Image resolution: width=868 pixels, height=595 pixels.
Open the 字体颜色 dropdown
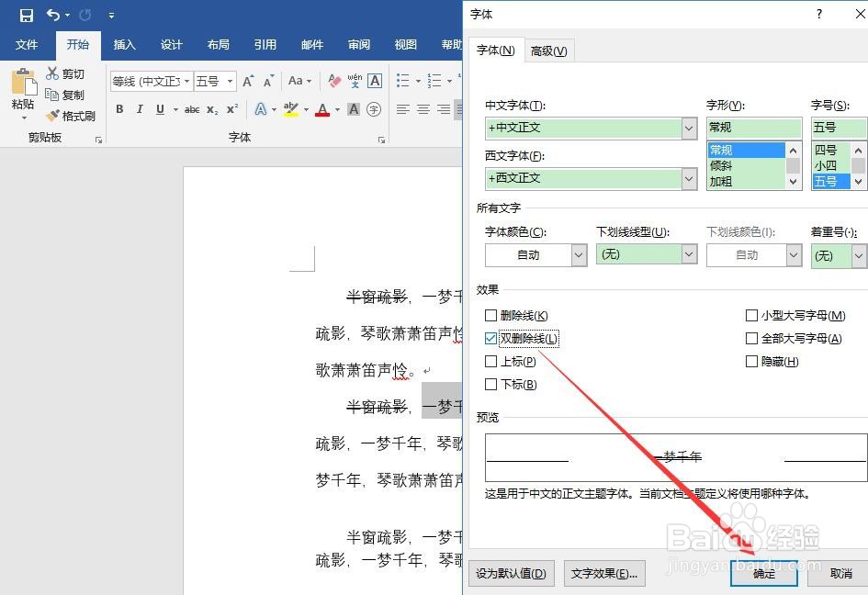(579, 254)
